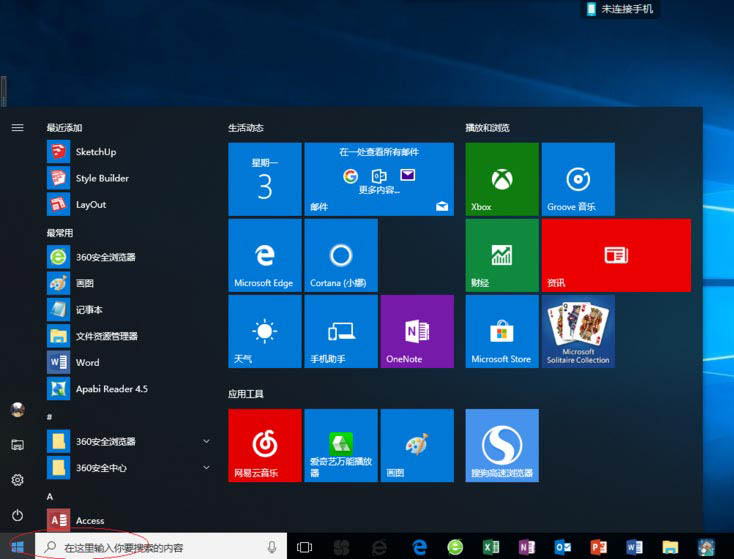734x559 pixels.
Task: Expand the first 360安全浏览器 folder under # section
Action: pyautogui.click(x=206, y=441)
